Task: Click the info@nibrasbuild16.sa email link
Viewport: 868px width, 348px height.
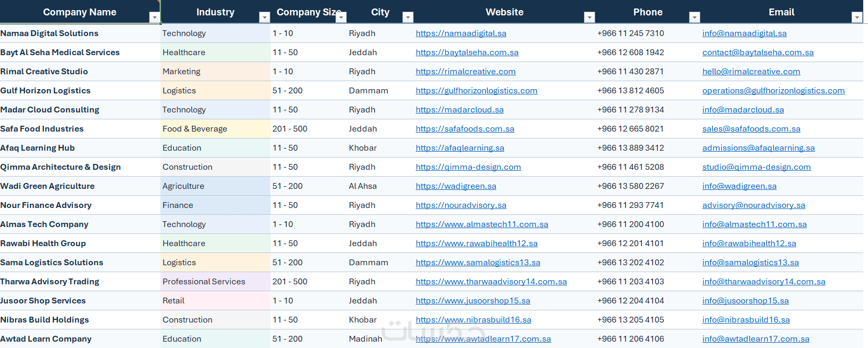Action: pyautogui.click(x=746, y=320)
